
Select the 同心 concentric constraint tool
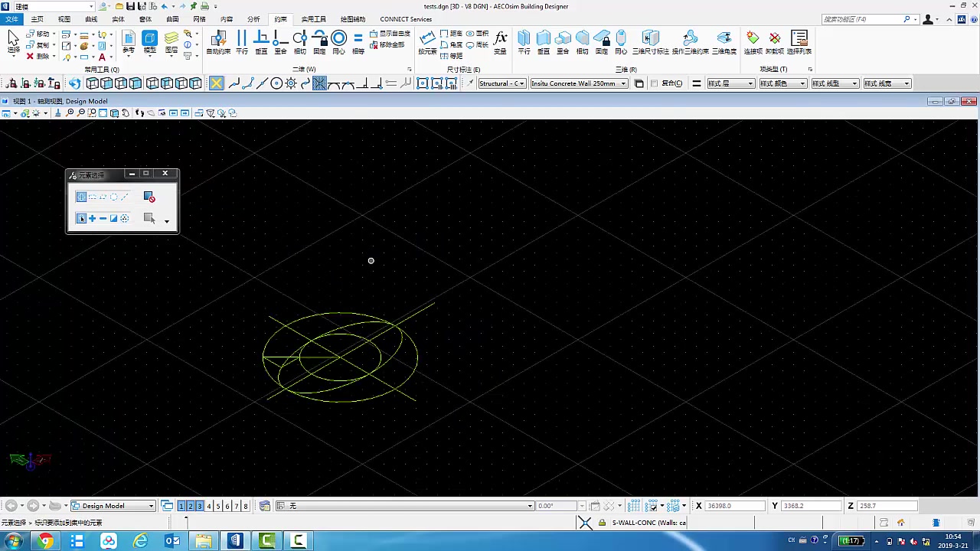pyautogui.click(x=339, y=38)
